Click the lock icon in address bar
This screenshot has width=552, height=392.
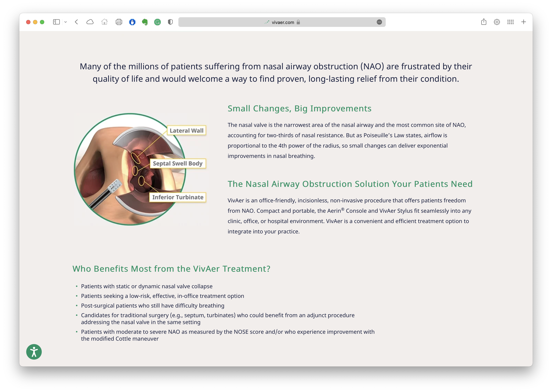point(298,22)
